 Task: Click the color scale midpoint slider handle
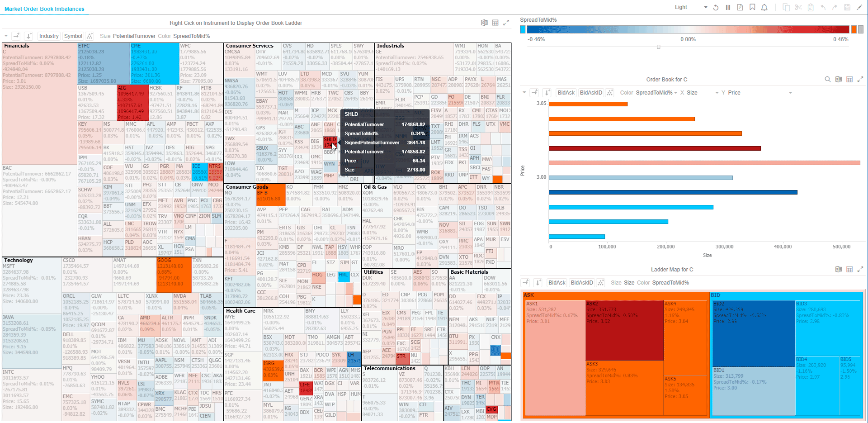(658, 47)
